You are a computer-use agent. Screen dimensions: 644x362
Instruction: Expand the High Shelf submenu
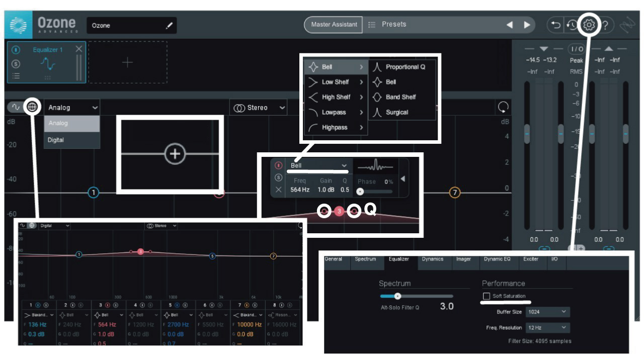[x=336, y=97]
